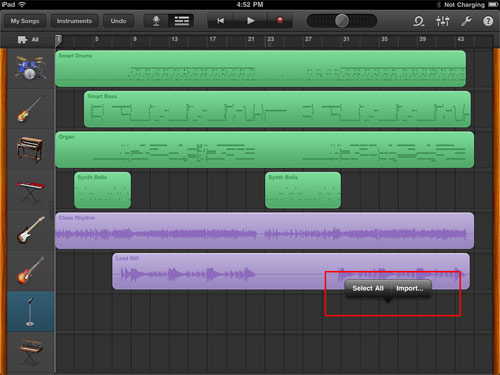
Task: Select the synthesizer keyboard track at bottom
Action: (x=30, y=353)
